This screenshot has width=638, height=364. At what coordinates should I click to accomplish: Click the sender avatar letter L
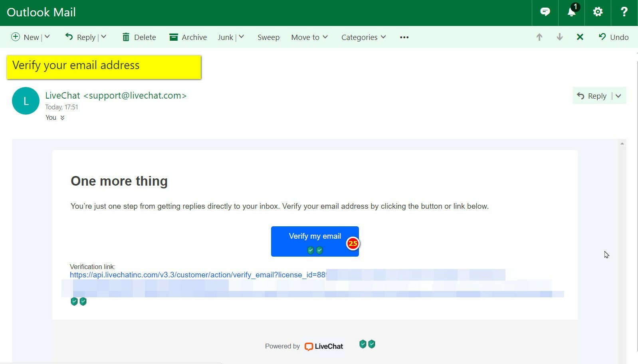[x=26, y=101]
